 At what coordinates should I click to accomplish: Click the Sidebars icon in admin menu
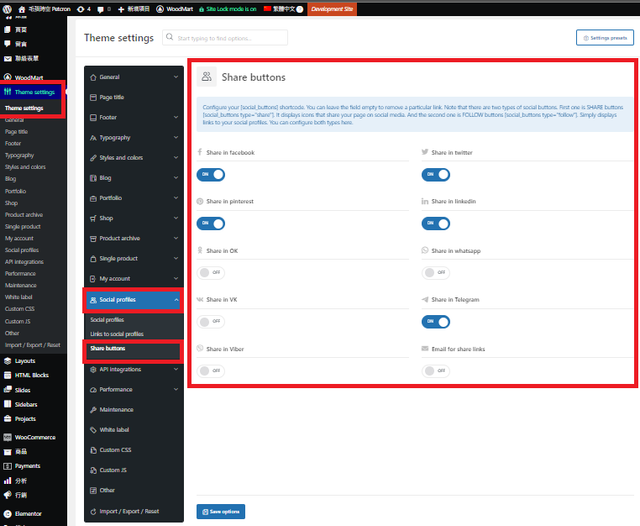(7, 404)
